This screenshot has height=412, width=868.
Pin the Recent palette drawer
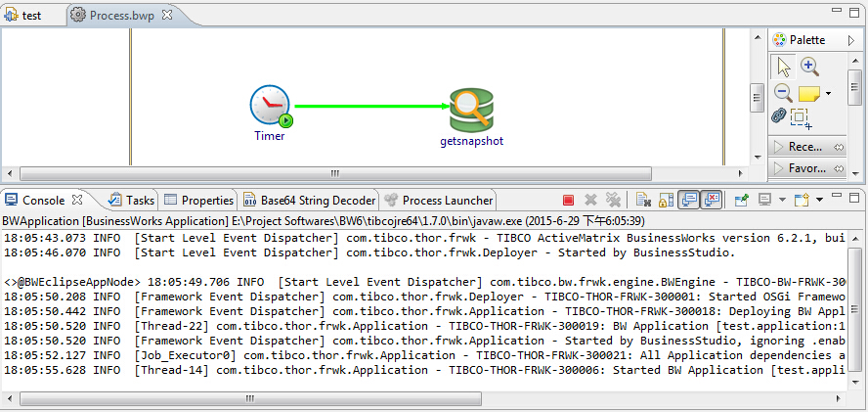click(x=838, y=147)
